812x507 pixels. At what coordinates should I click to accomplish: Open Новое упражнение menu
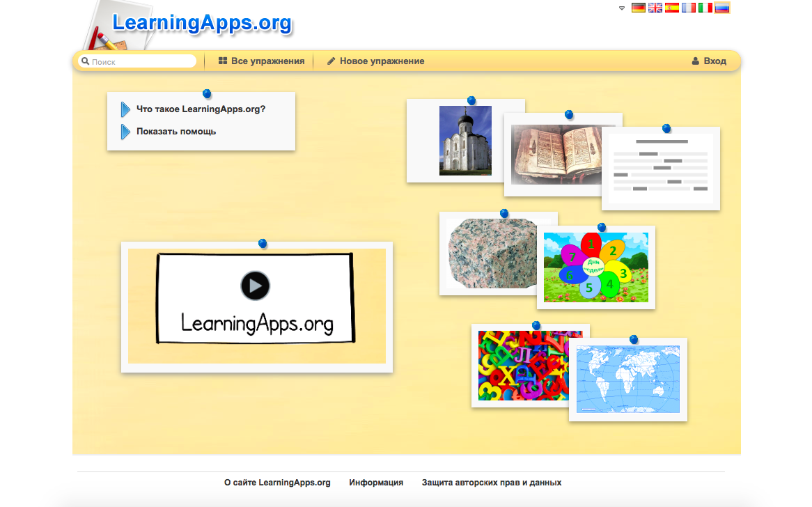(x=375, y=61)
